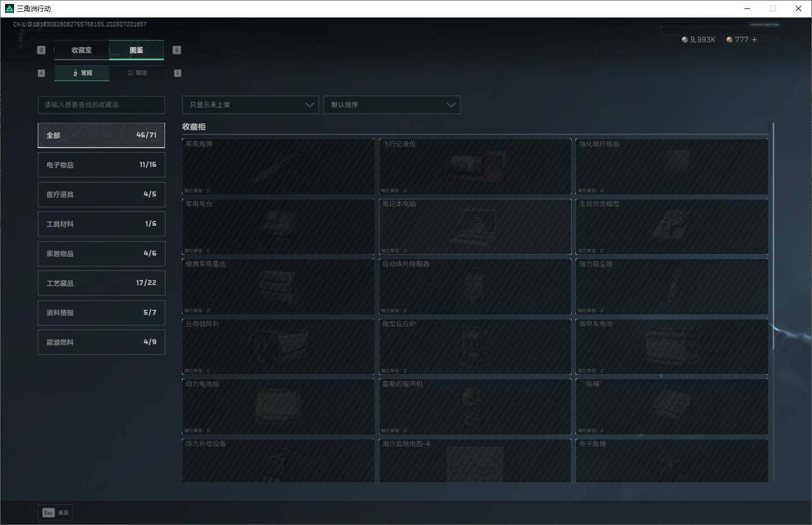The image size is (812, 525).
Task: Select the 资料情报 category
Action: coord(101,313)
